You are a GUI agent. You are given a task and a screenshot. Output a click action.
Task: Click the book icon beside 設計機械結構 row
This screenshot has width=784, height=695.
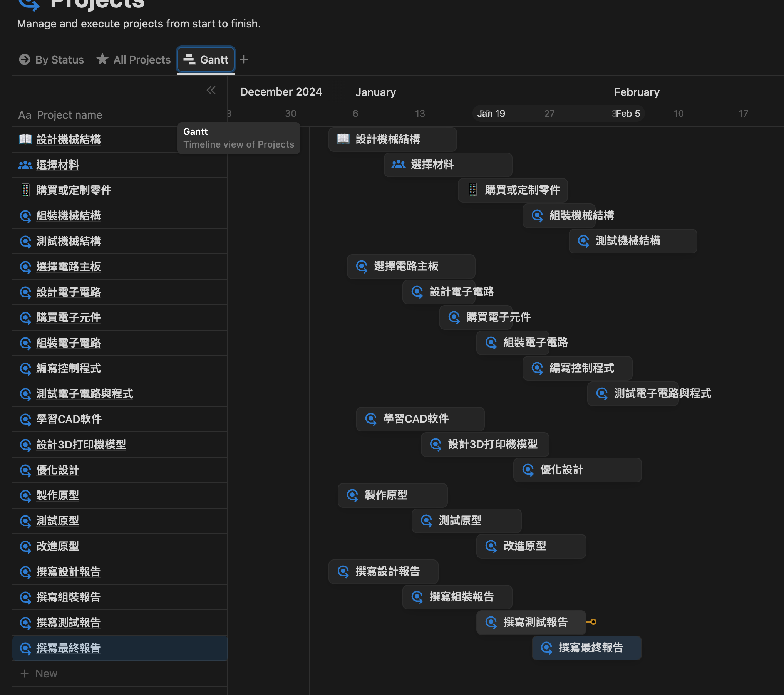click(x=25, y=139)
